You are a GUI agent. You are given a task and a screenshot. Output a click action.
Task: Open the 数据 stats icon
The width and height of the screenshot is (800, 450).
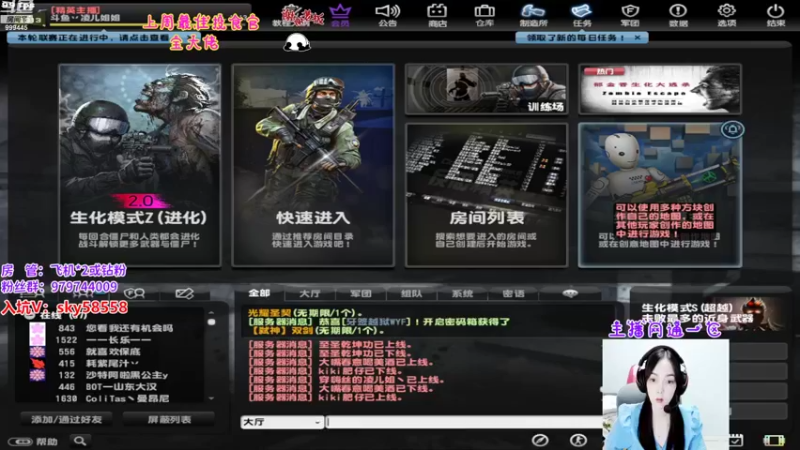pyautogui.click(x=678, y=15)
